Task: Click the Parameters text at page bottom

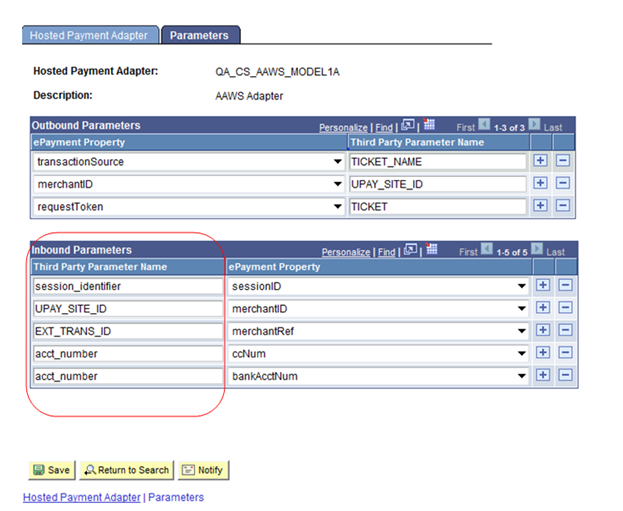Action: click(176, 497)
